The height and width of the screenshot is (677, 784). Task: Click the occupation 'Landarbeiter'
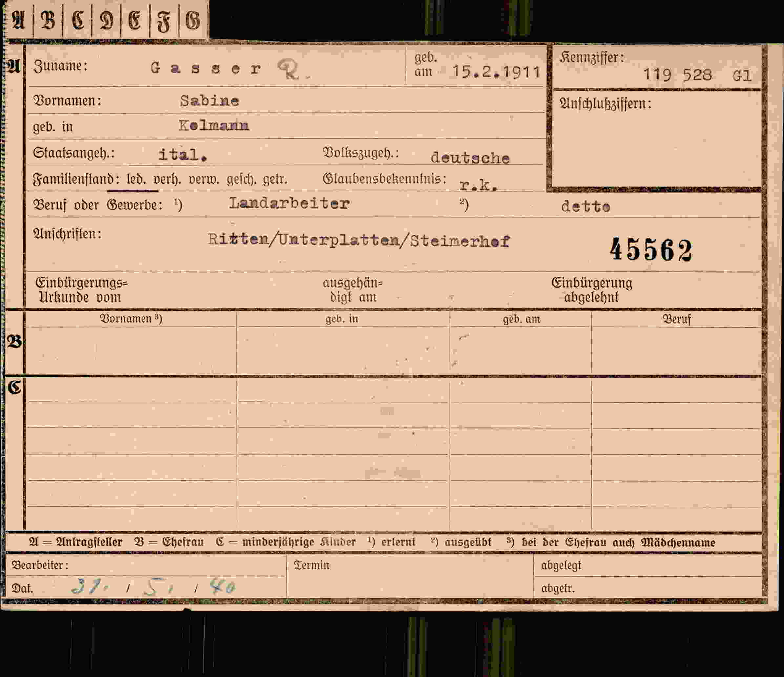[289, 203]
